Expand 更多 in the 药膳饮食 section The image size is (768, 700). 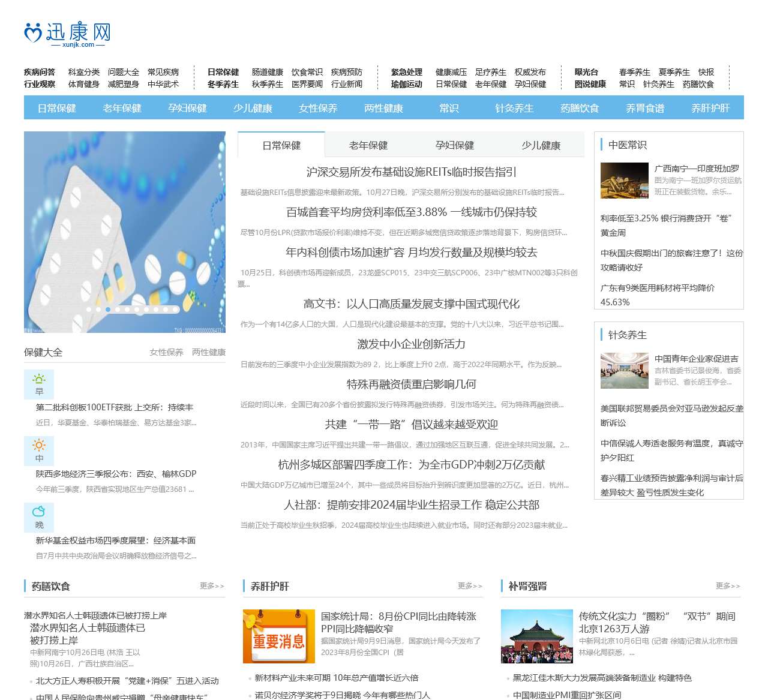click(211, 586)
